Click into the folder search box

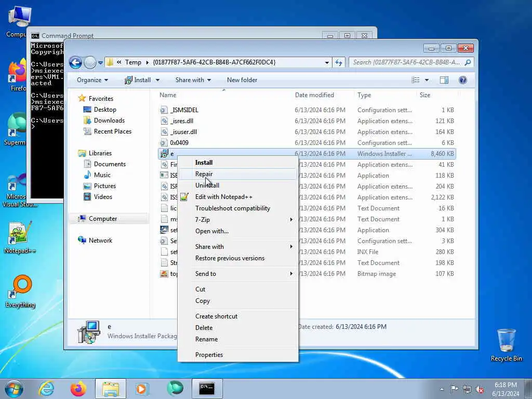406,62
